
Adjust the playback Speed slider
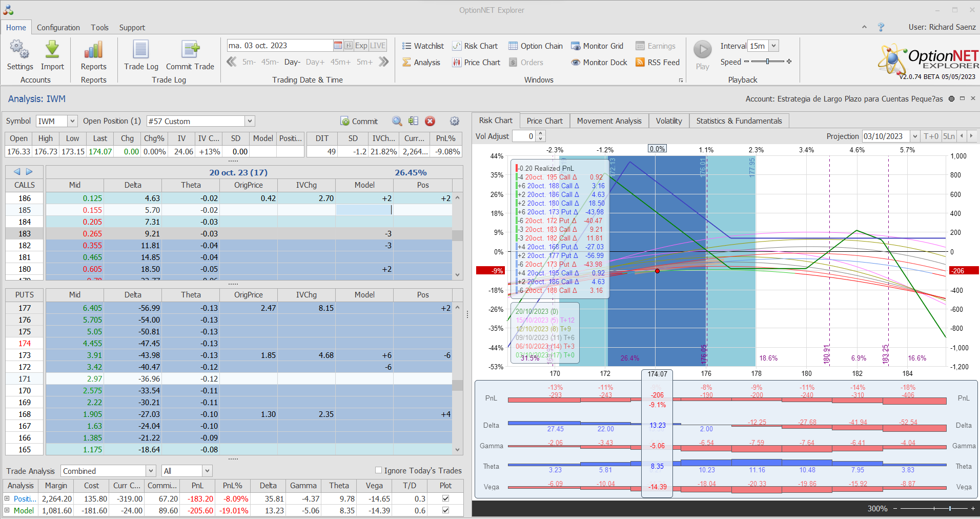click(767, 62)
